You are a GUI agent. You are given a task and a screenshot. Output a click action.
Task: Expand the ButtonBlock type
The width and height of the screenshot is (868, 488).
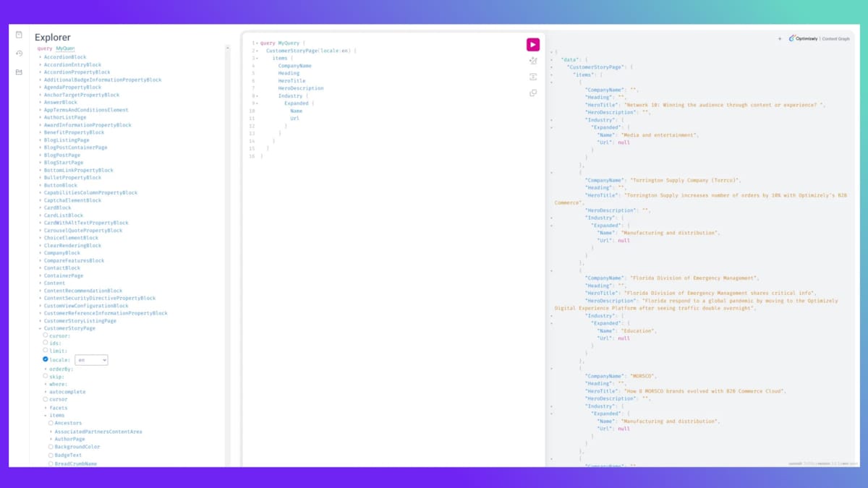pos(41,185)
